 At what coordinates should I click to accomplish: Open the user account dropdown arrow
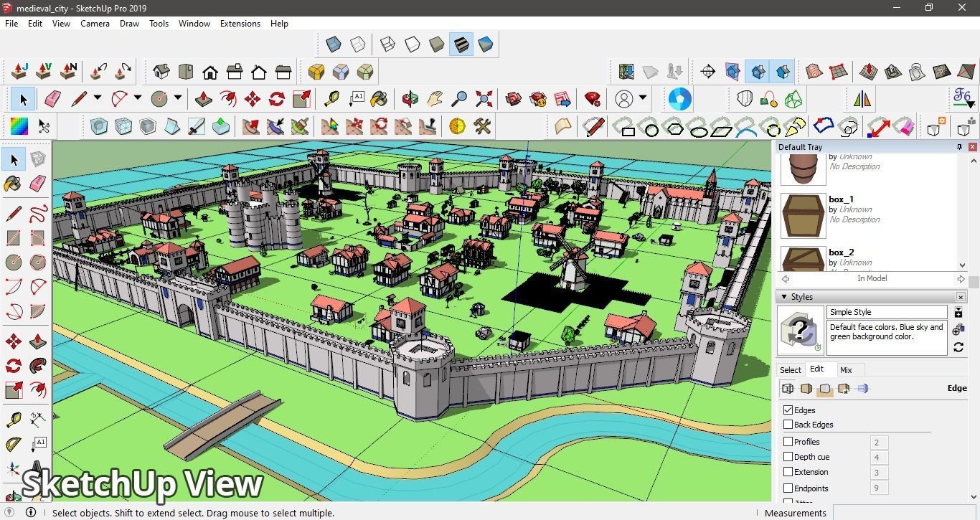[x=643, y=98]
